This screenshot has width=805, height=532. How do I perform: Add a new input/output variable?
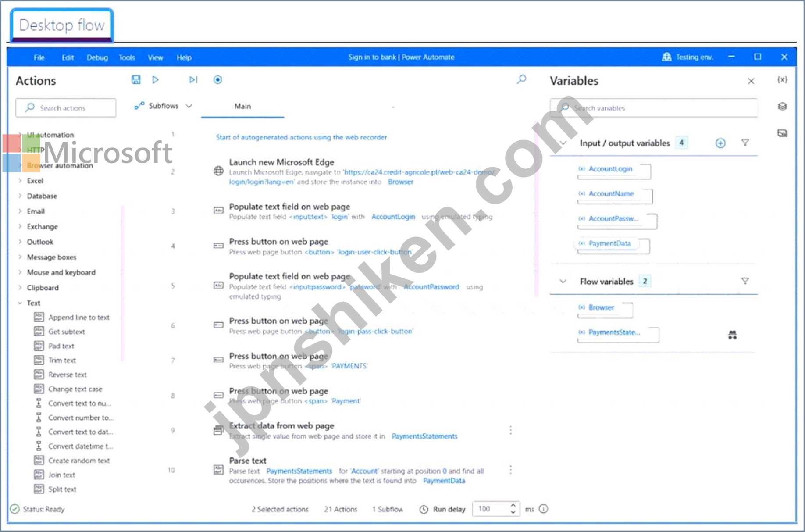[720, 143]
